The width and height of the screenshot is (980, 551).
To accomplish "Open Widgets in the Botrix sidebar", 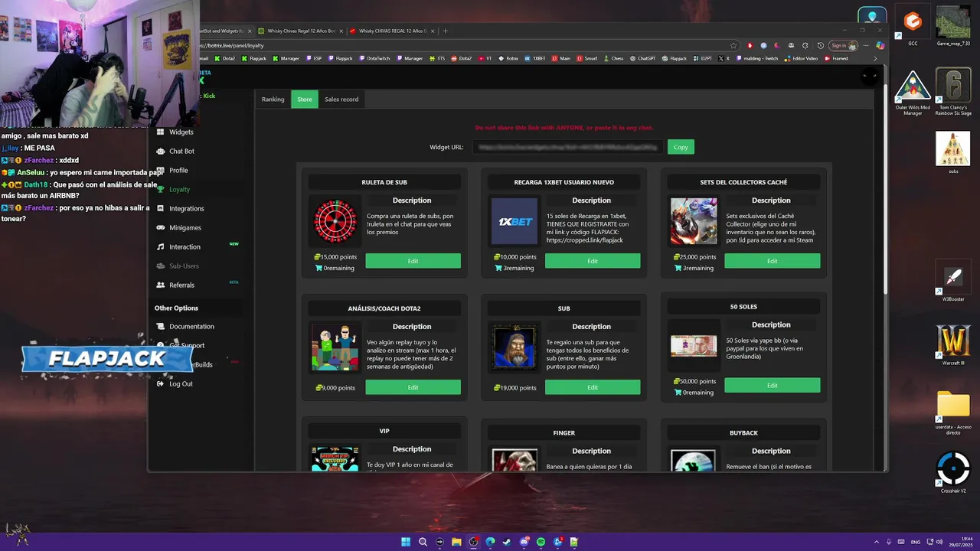I will point(181,132).
